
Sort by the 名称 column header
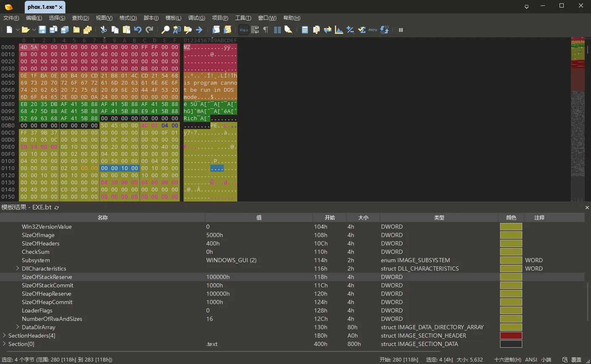(103, 217)
